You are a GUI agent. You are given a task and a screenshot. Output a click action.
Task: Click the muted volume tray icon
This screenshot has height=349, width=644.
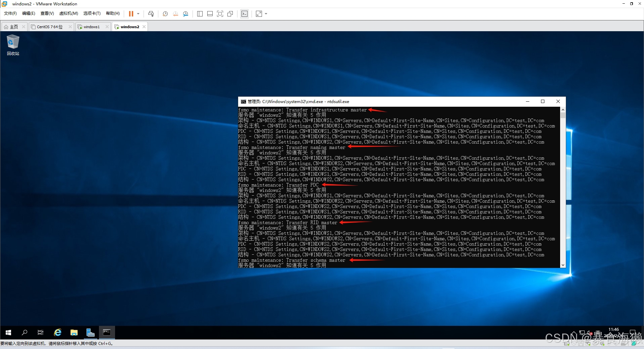click(x=589, y=333)
